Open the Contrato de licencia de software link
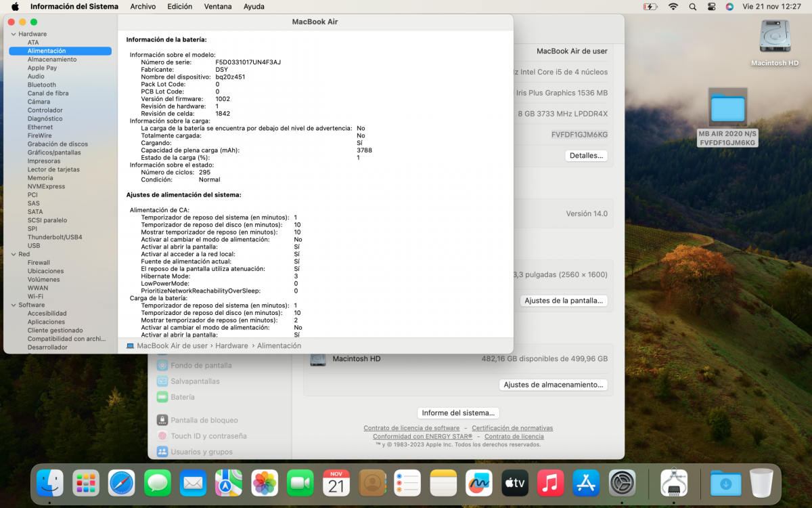 [411, 428]
